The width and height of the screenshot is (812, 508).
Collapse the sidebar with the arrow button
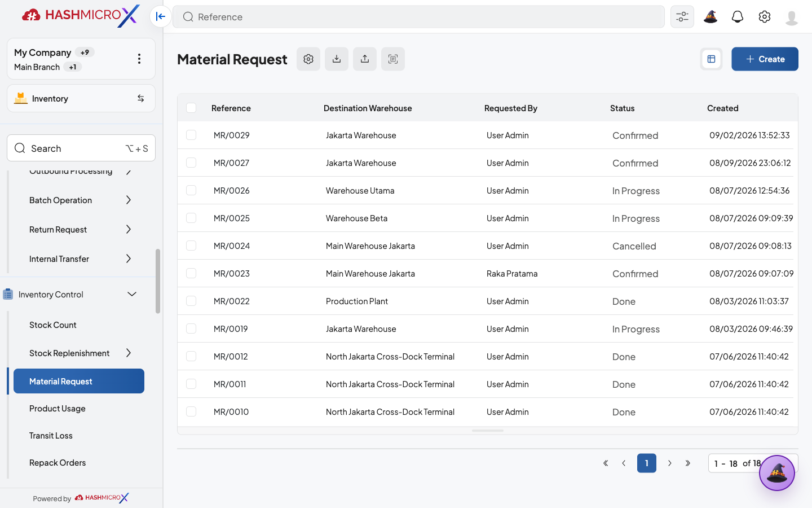[161, 16]
